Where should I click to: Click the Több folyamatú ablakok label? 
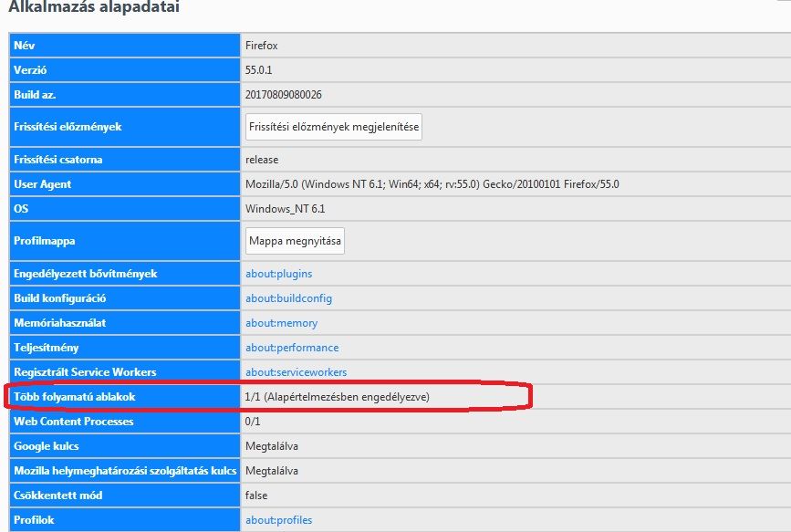point(75,397)
